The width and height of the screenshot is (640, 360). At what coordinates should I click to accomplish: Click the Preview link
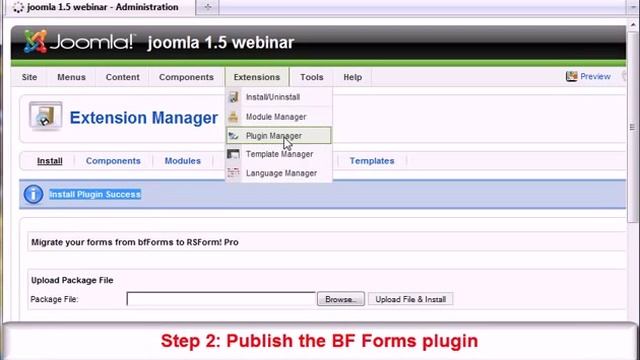click(595, 76)
